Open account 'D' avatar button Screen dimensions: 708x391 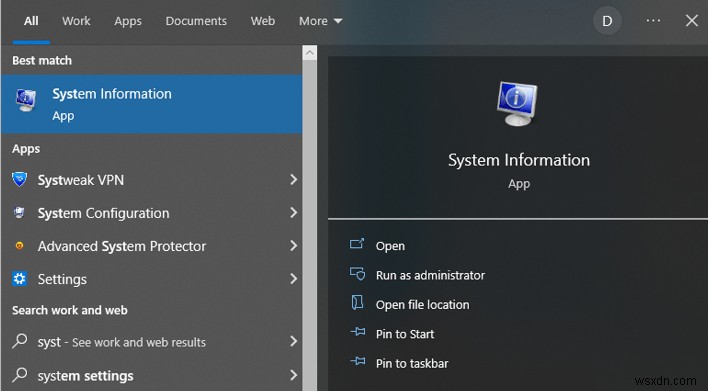coord(607,21)
